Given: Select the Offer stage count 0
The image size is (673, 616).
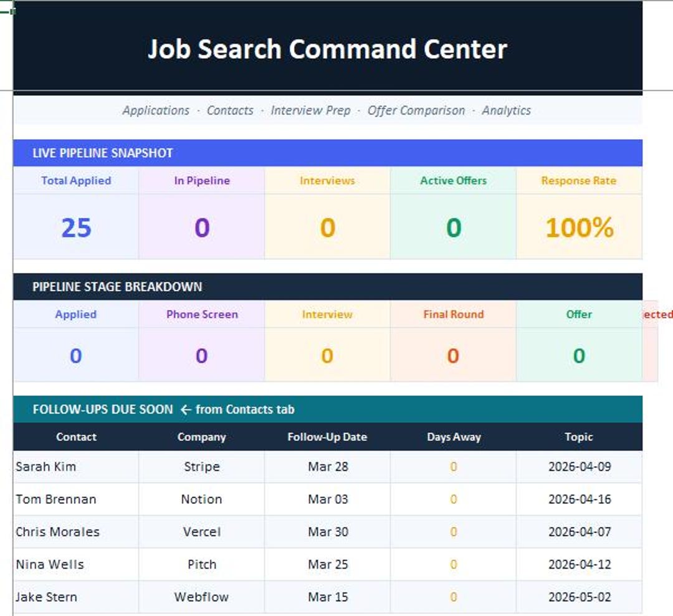Looking at the screenshot, I should click(579, 355).
